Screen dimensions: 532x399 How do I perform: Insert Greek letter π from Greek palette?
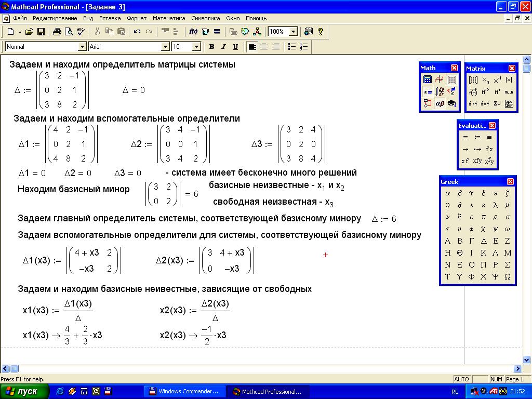(484, 217)
